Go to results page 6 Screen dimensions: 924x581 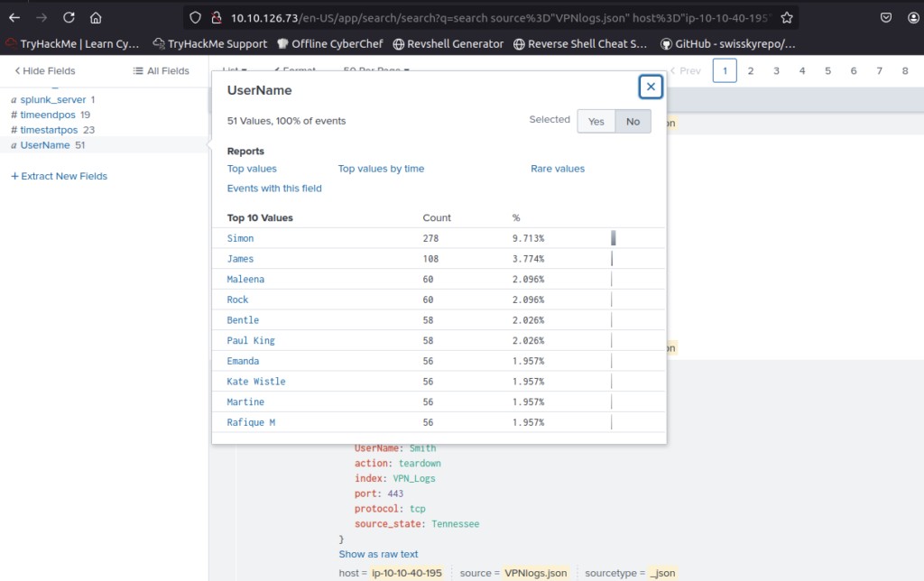pos(854,70)
